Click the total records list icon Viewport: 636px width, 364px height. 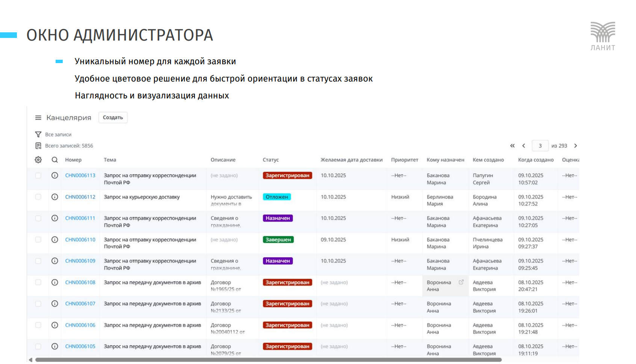tap(38, 146)
